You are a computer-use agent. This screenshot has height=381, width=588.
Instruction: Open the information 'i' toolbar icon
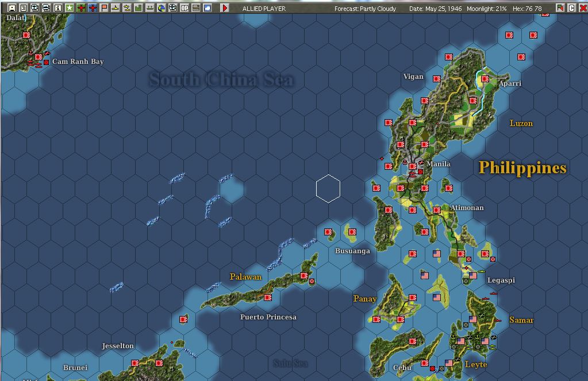point(58,8)
